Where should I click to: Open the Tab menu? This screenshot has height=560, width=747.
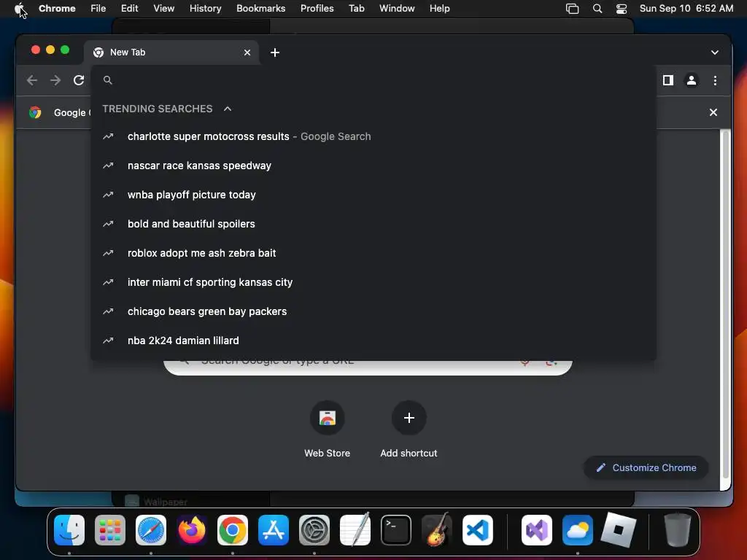point(356,9)
